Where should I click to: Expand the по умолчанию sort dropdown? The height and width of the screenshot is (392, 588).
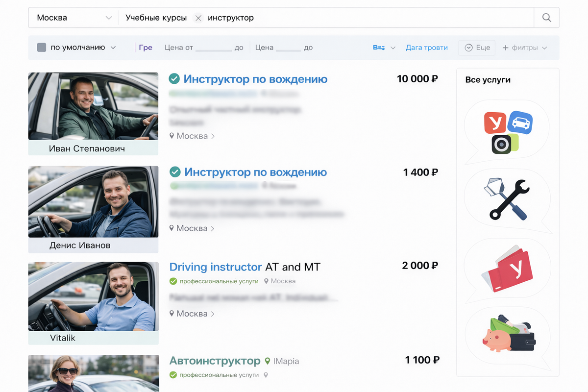tap(113, 48)
